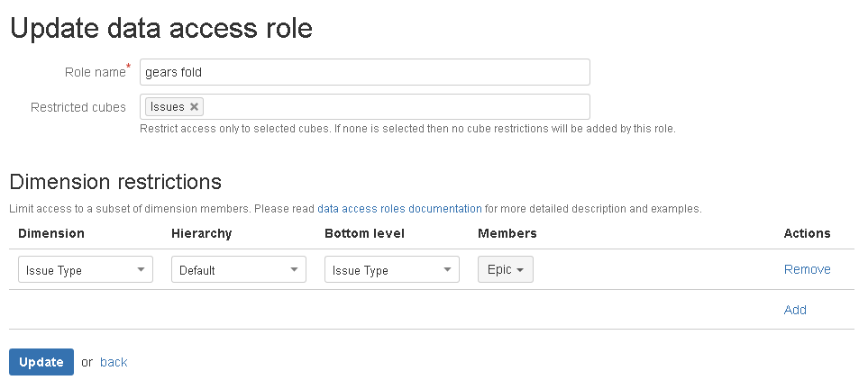Expand the Epic members dropdown button

(x=505, y=269)
